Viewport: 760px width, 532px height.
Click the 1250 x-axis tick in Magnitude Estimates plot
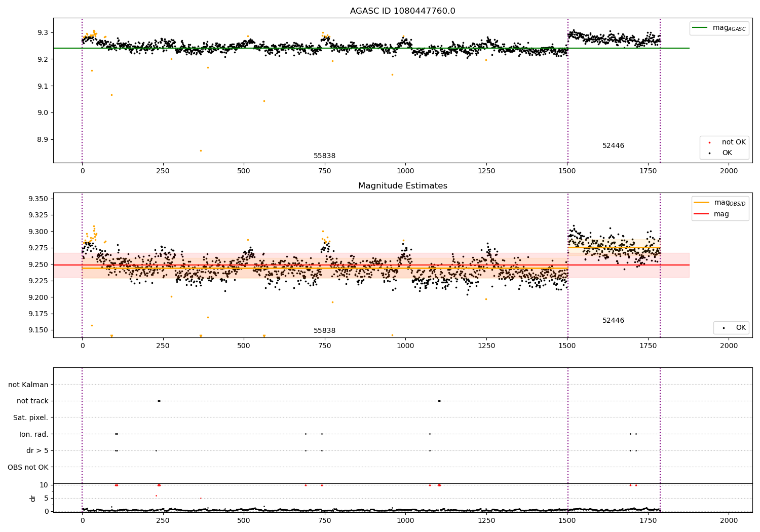(486, 346)
